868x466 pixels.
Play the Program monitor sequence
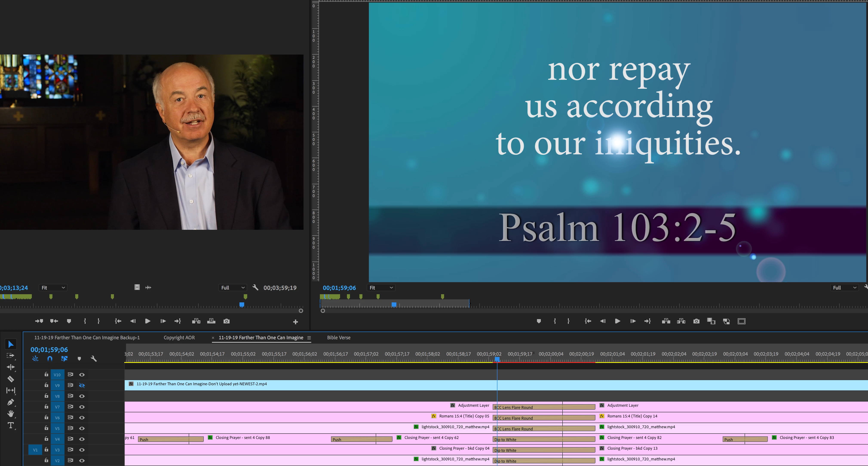click(617, 321)
